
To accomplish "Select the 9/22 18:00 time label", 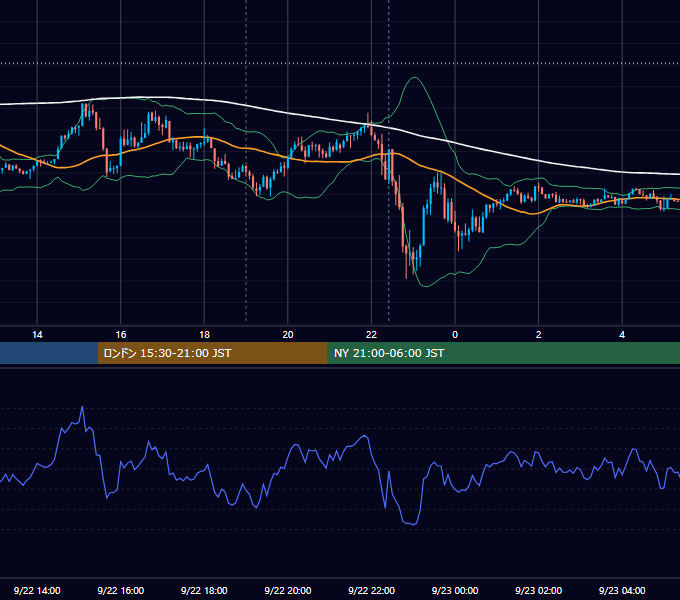I will tap(204, 590).
